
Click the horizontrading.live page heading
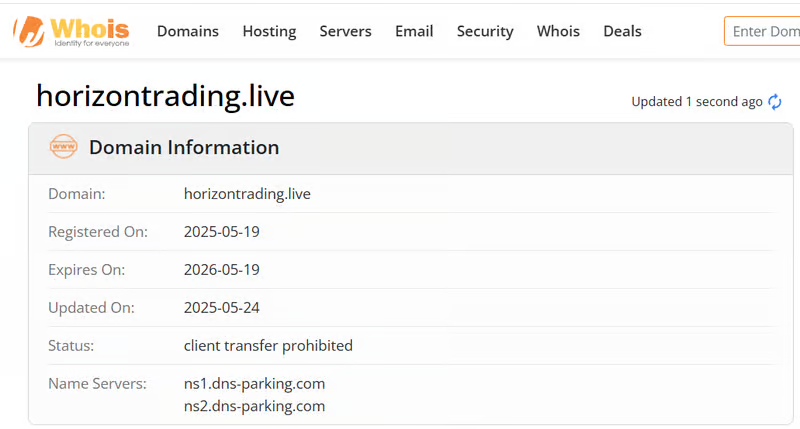(x=165, y=96)
